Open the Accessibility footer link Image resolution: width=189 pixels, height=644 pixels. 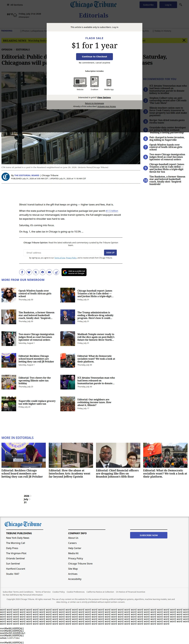75,579
